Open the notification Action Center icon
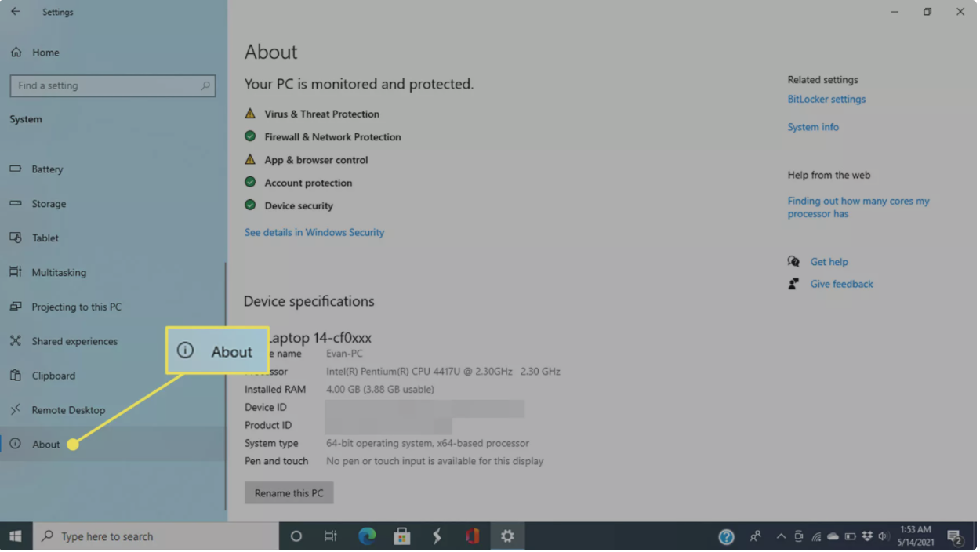Image resolution: width=980 pixels, height=552 pixels. (x=954, y=537)
